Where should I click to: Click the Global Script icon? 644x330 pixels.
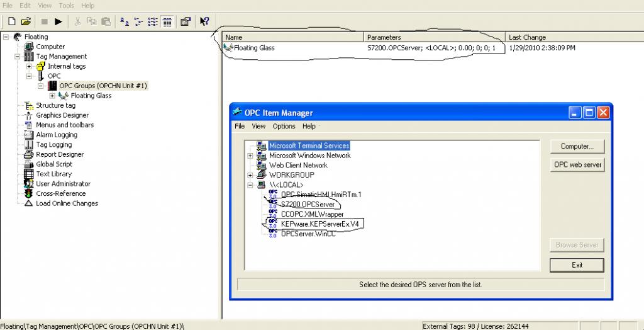click(x=29, y=164)
